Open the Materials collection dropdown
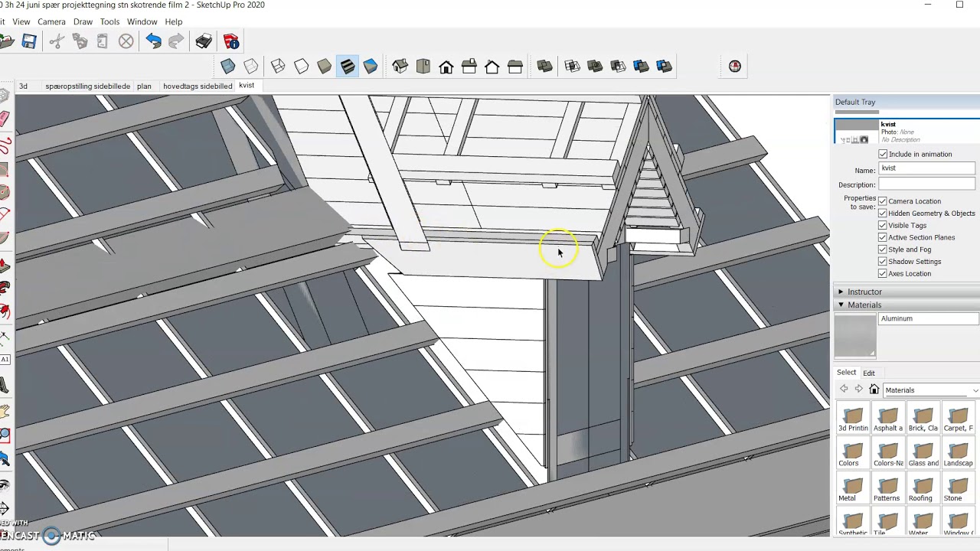The width and height of the screenshot is (980, 551). (x=930, y=390)
